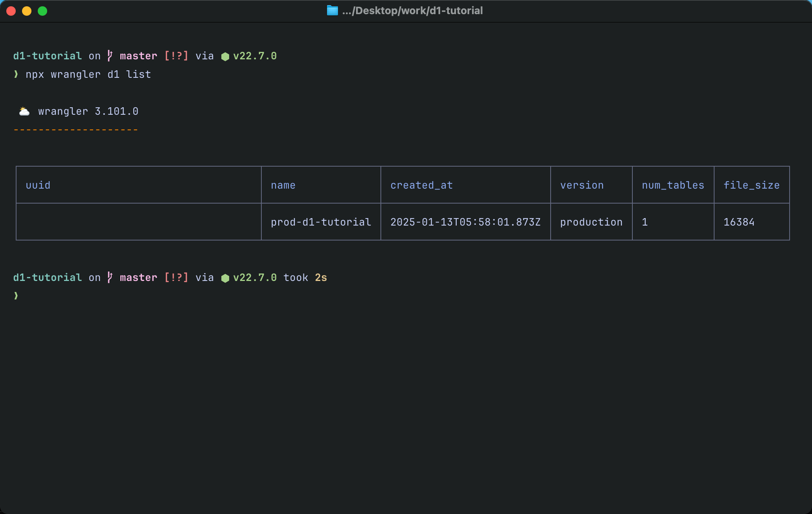Click the 'npx wrangler d1 list' command text
Image resolution: width=812 pixels, height=514 pixels.
(x=88, y=74)
